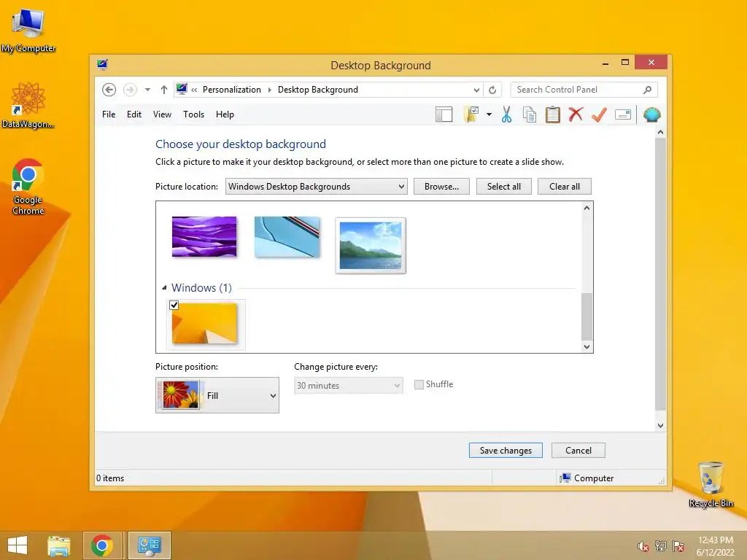The width and height of the screenshot is (747, 560).
Task: Select the light blue wallpaper thumbnail
Action: click(x=287, y=237)
